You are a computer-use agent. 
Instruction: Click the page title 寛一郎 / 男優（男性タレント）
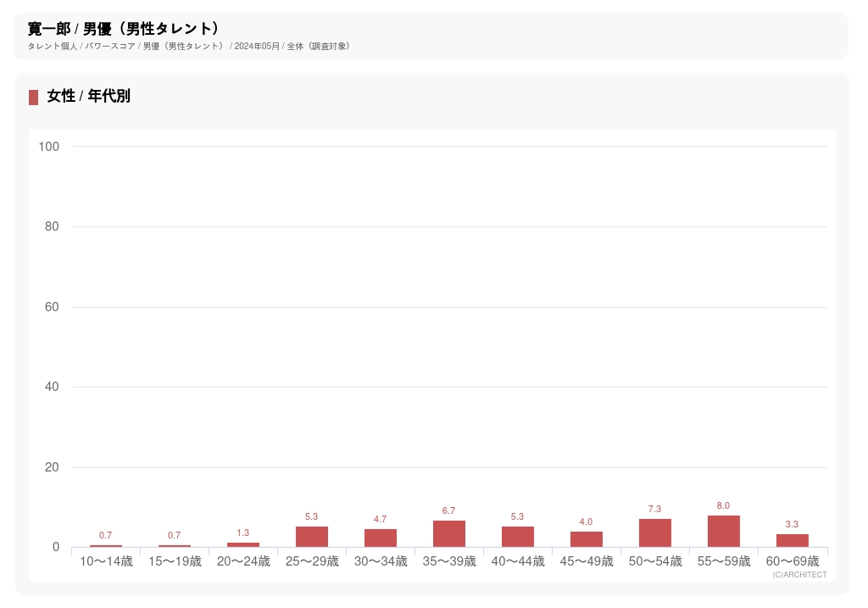point(124,29)
